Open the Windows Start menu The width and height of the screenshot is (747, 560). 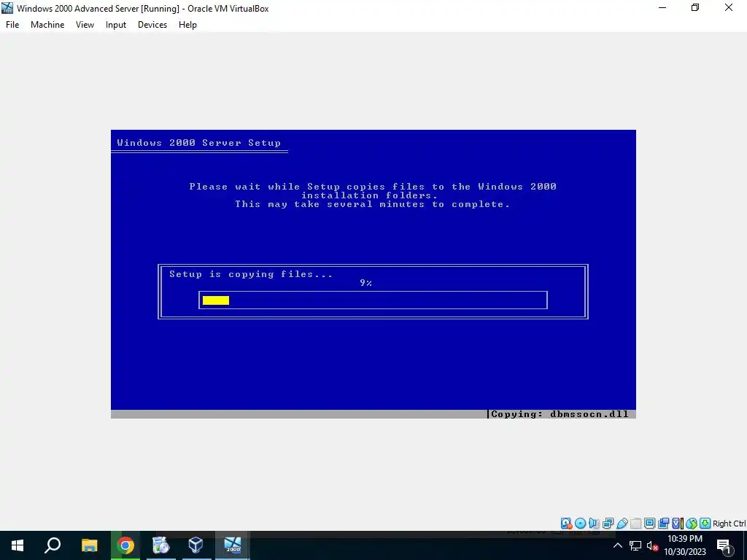pos(18,545)
